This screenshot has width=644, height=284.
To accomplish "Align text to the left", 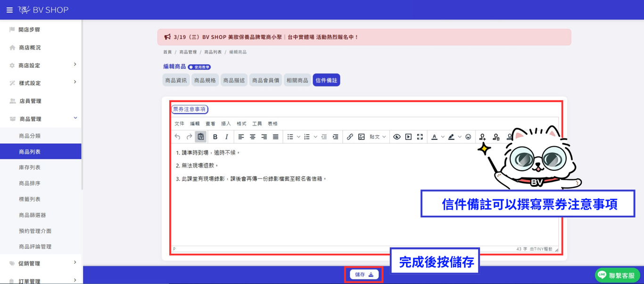I will [241, 137].
